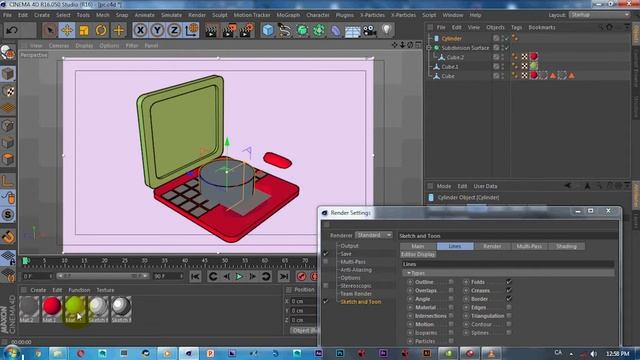
Task: Open the deformer tool icon
Action: click(336, 30)
